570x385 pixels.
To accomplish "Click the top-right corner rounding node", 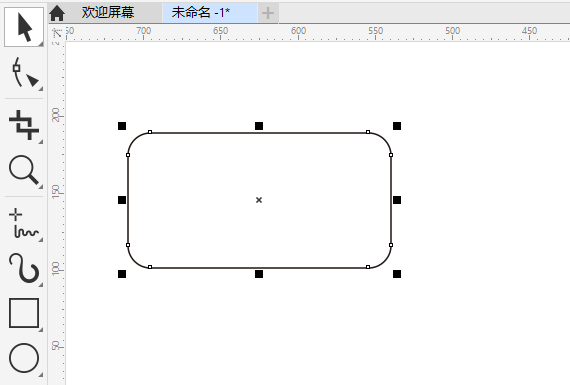I will [368, 132].
